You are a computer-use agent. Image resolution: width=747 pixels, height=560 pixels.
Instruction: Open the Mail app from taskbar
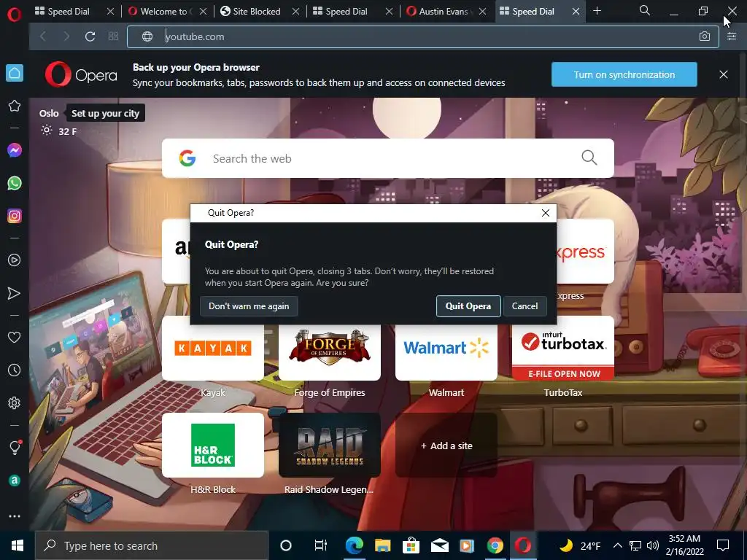tap(439, 545)
